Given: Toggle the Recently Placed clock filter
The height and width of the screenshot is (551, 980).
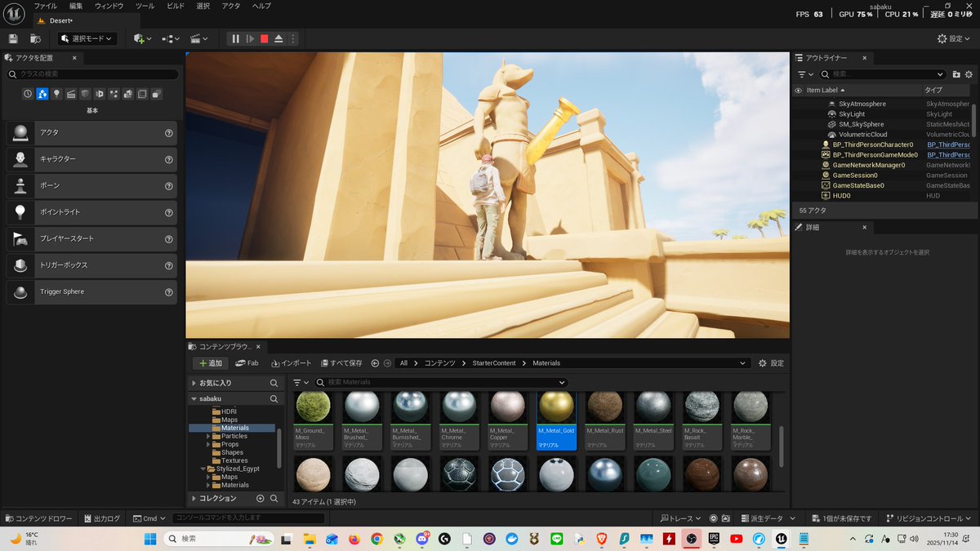Looking at the screenshot, I should (26, 94).
